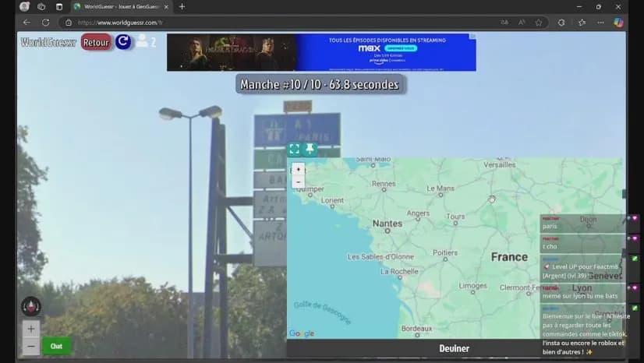Place a guess marker on Nantes
This screenshot has width=644, height=363.
387,224
